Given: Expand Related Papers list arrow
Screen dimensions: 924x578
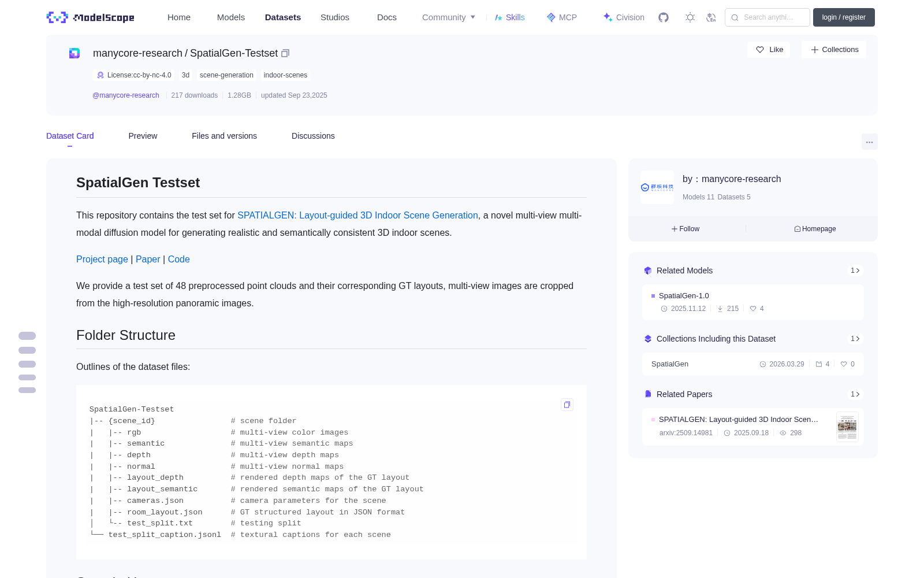Looking at the screenshot, I should pyautogui.click(x=855, y=394).
